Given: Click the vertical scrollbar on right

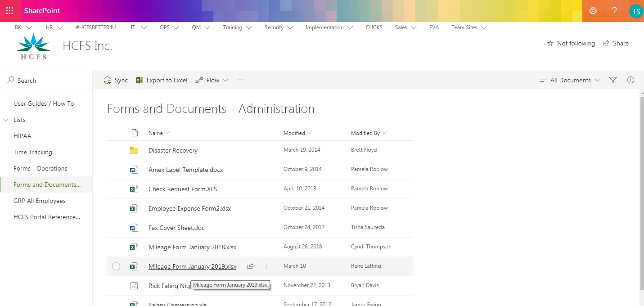Looking at the screenshot, I should tap(641, 180).
